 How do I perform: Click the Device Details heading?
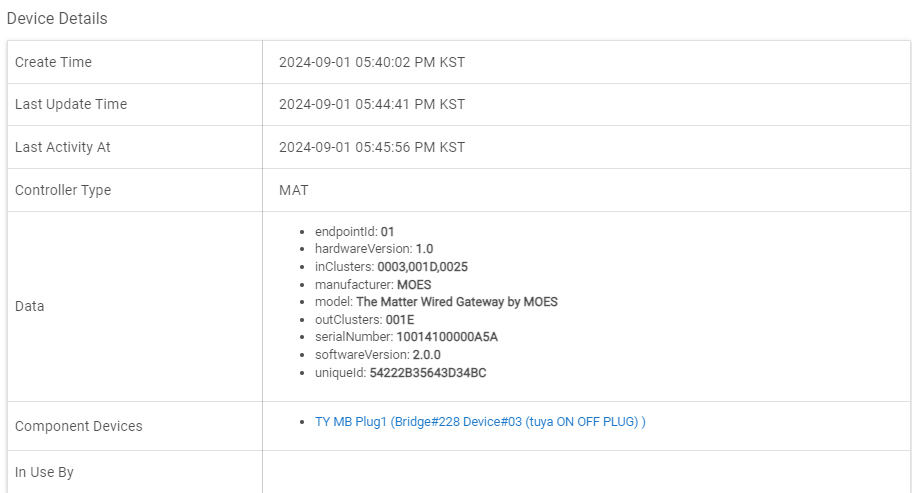tap(57, 18)
